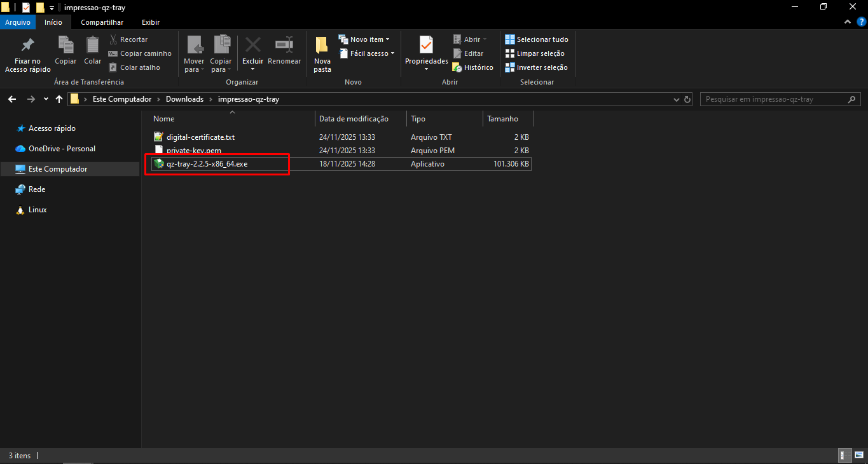Open the Compartilhar ribbon tab
868x464 pixels.
[102, 22]
